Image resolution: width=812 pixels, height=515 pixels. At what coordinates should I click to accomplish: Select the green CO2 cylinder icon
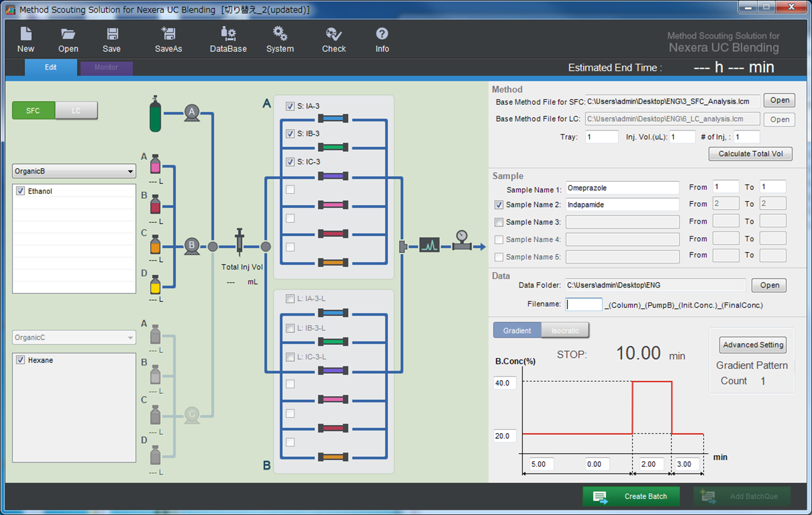pos(155,114)
